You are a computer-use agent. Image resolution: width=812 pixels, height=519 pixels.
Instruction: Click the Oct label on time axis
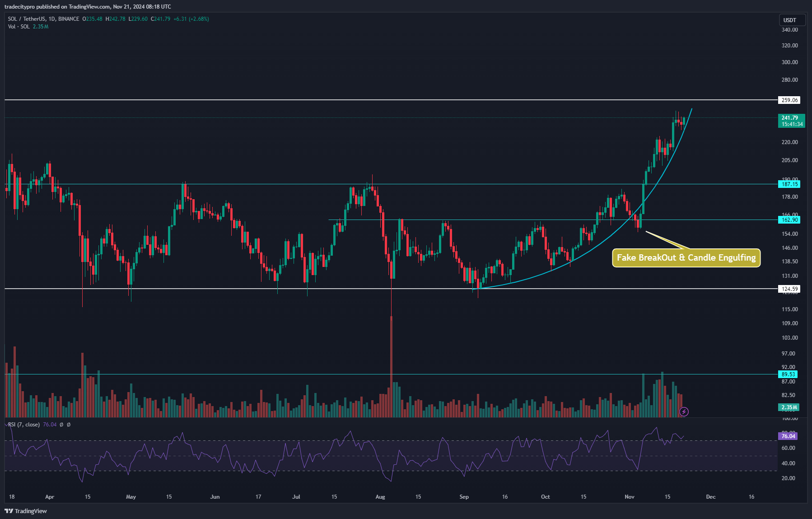[x=546, y=497]
